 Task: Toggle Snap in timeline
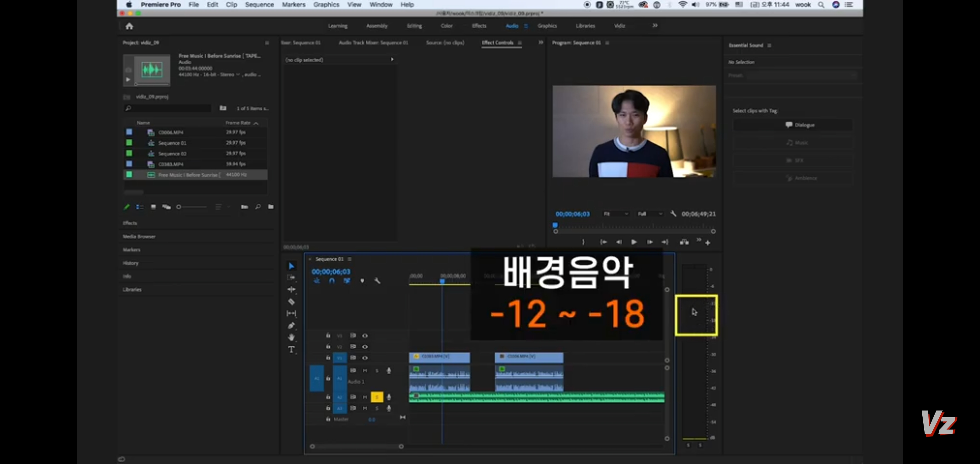point(332,281)
